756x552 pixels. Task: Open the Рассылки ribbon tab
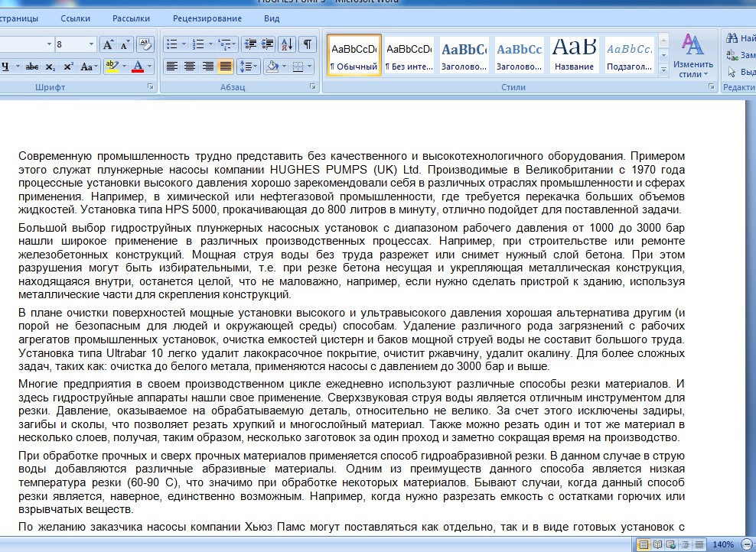131,18
